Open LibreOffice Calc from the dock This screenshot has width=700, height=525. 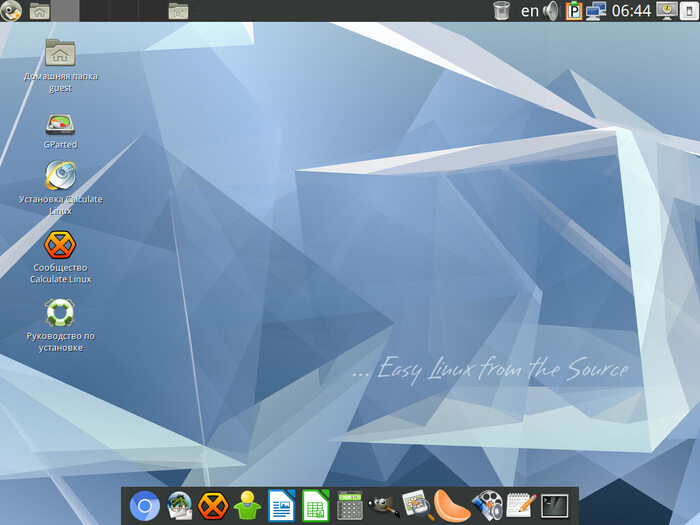click(x=316, y=506)
